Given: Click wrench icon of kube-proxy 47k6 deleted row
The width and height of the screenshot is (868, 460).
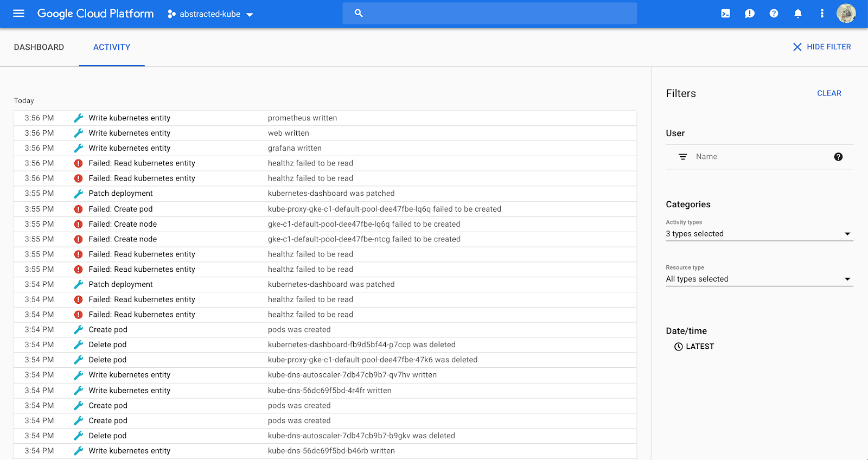Looking at the screenshot, I should pyautogui.click(x=79, y=360).
